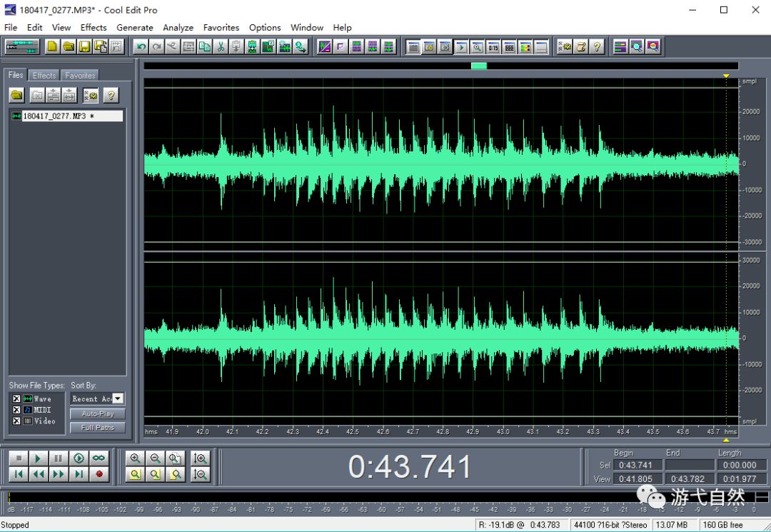
Task: Toggle the MIDI file type checkbox
Action: pyautogui.click(x=16, y=410)
